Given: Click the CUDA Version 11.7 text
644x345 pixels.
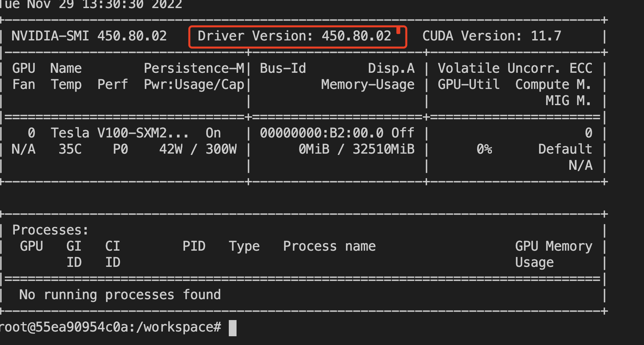Looking at the screenshot, I should (491, 35).
